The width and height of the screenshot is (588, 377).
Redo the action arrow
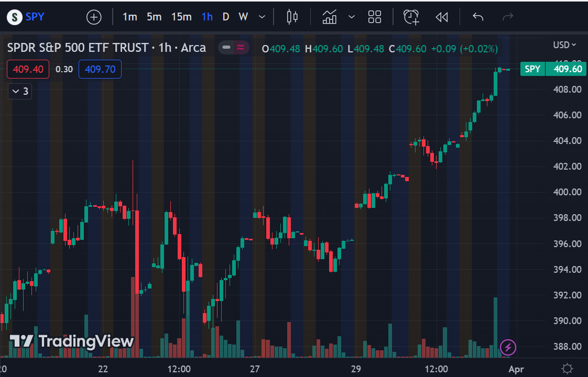[x=507, y=17]
